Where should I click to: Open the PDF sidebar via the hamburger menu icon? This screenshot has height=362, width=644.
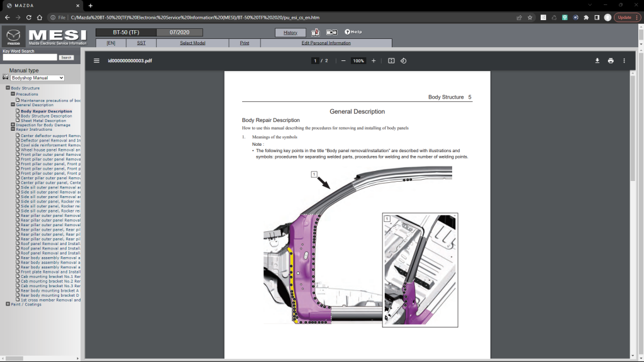tap(96, 60)
